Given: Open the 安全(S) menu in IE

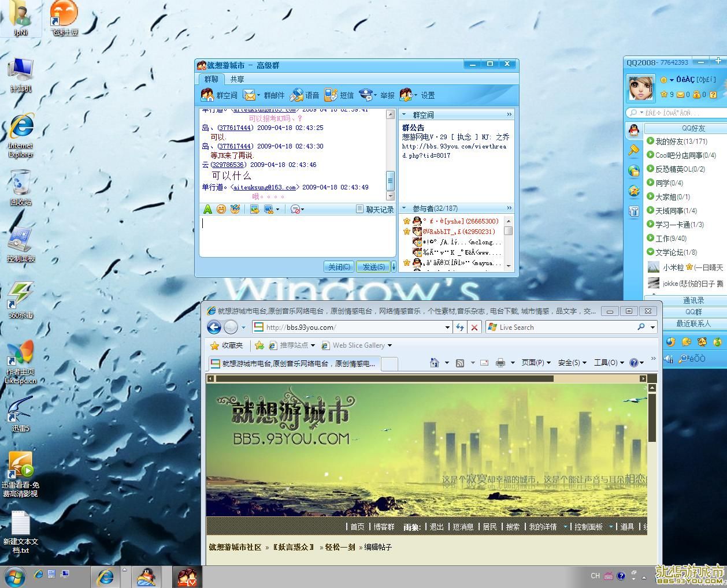Looking at the screenshot, I should click(x=572, y=363).
